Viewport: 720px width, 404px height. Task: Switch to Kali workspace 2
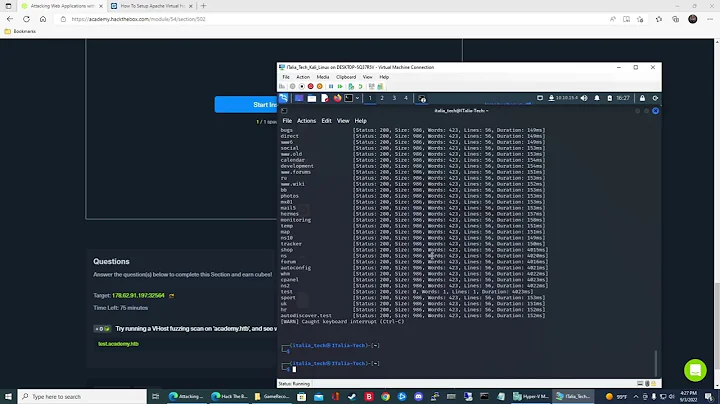click(x=382, y=98)
